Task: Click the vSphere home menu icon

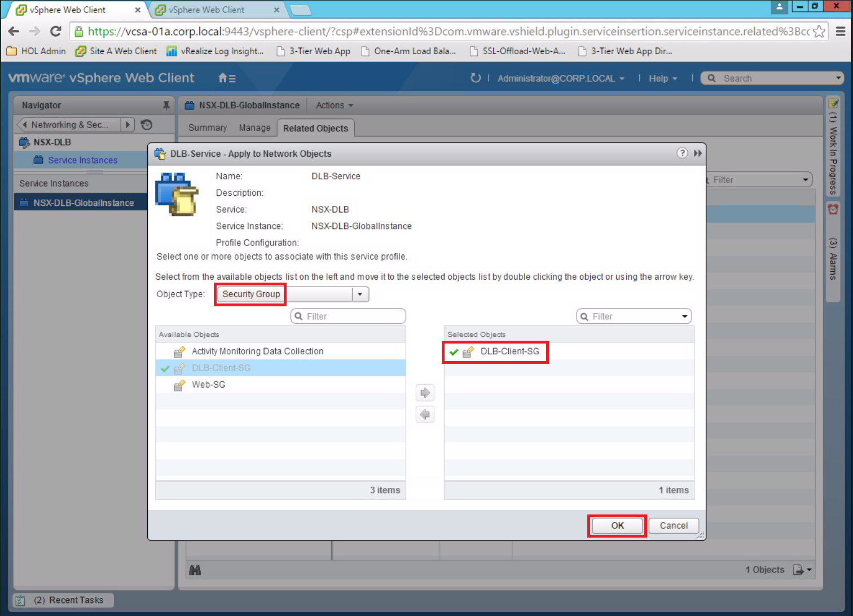Action: [x=227, y=78]
